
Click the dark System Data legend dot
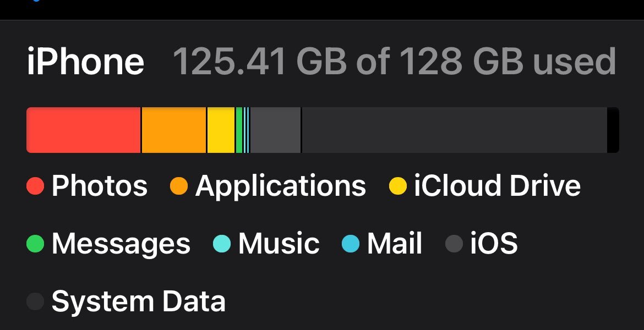(x=35, y=301)
